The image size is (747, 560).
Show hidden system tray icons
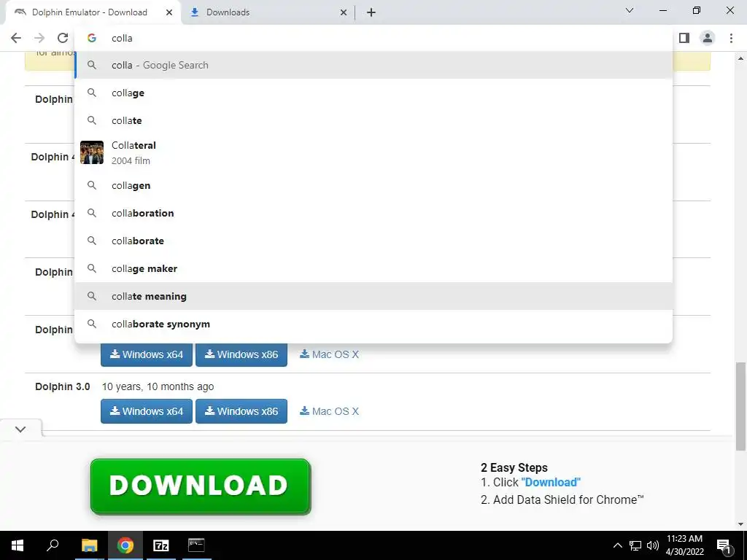tap(617, 545)
